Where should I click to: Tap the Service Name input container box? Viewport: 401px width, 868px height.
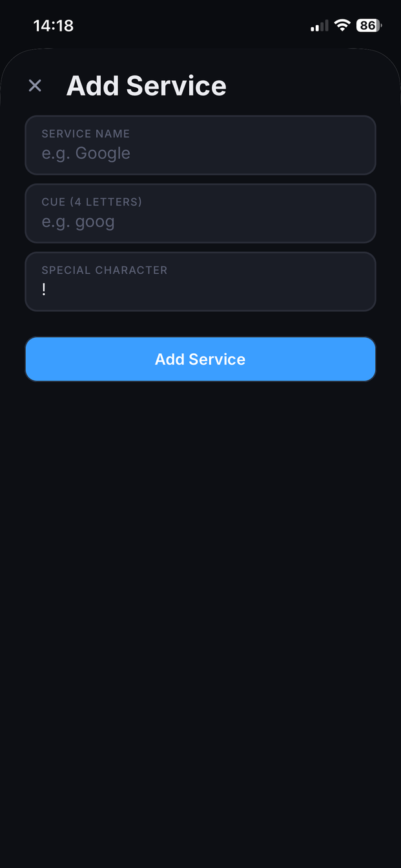tap(200, 145)
